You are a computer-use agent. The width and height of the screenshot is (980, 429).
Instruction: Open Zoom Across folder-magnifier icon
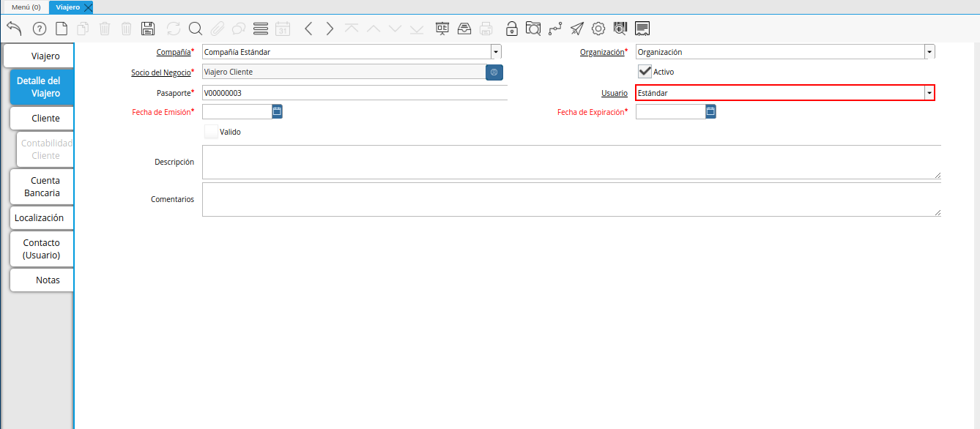click(533, 29)
